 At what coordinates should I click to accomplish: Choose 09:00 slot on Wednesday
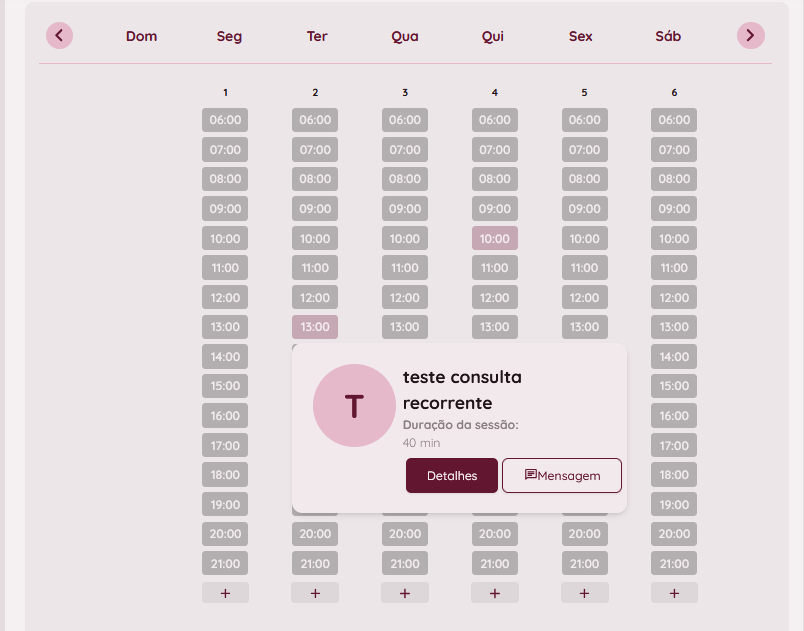405,209
